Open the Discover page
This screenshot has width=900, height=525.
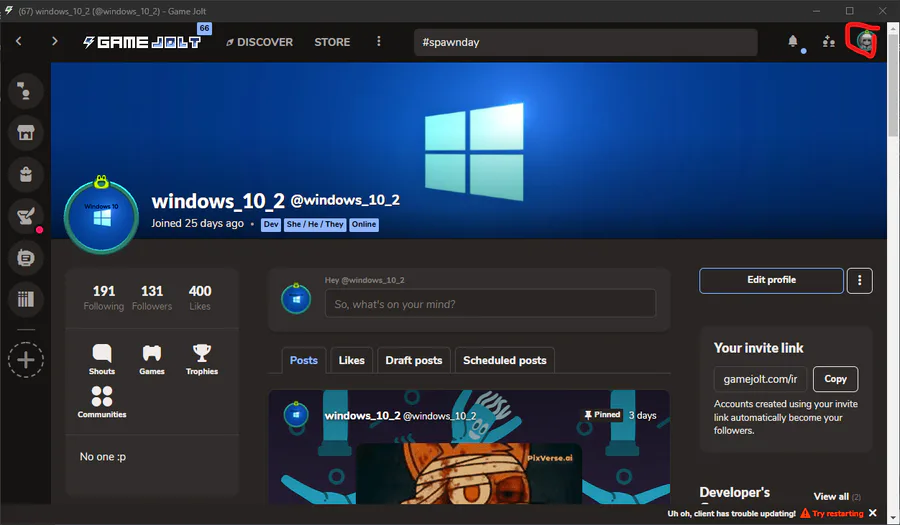259,42
